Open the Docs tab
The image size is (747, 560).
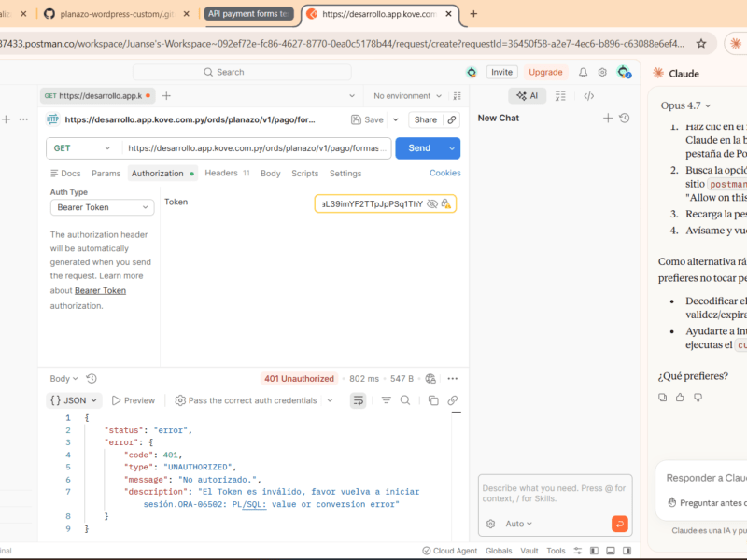(65, 174)
